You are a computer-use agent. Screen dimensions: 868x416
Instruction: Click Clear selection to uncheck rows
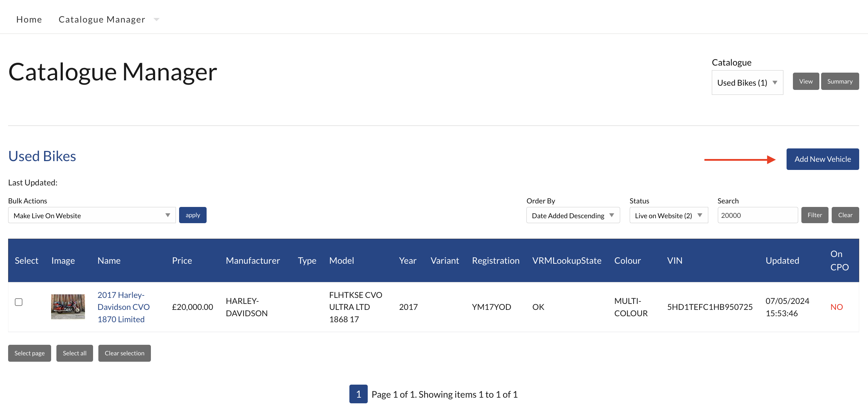click(124, 353)
